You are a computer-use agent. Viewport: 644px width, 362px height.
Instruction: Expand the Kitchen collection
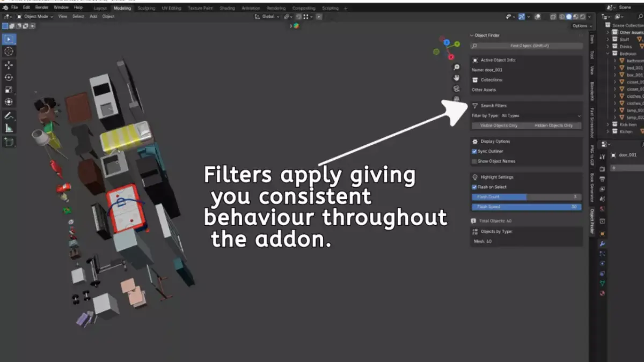(x=609, y=131)
